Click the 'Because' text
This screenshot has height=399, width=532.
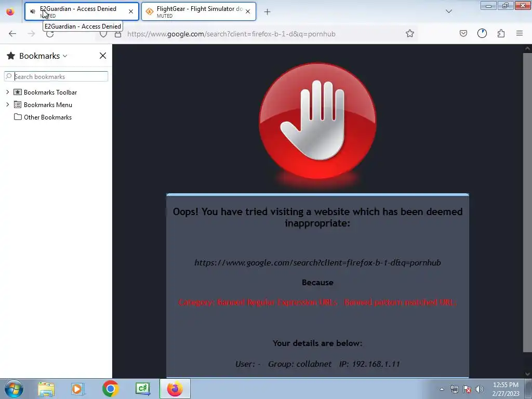click(317, 283)
